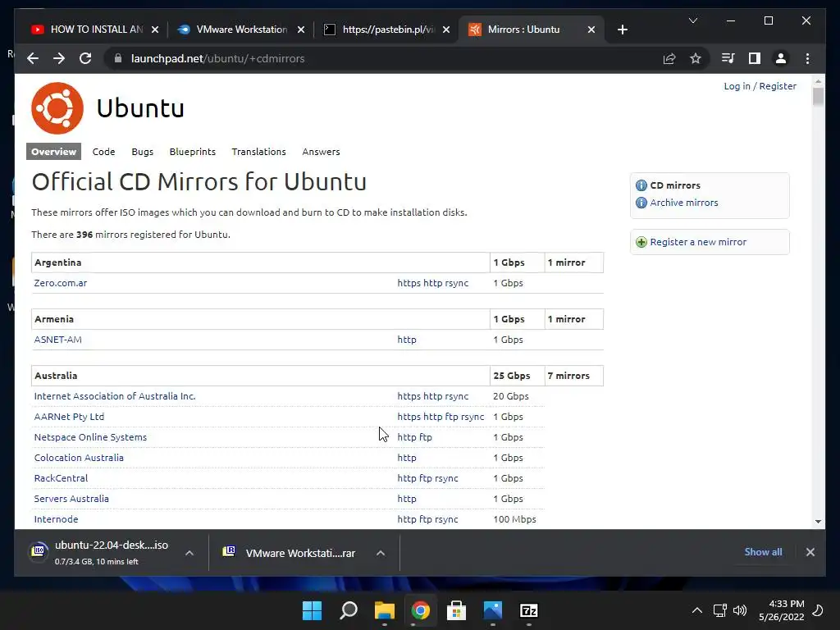Image resolution: width=840 pixels, height=630 pixels.
Task: Bookmark this page with the star icon
Action: pyautogui.click(x=696, y=58)
